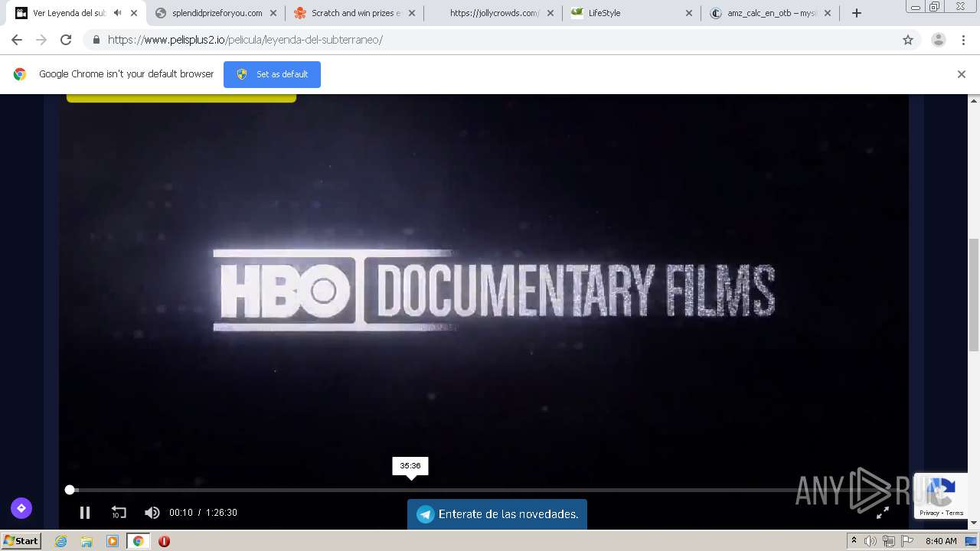Click the video progress bar handle
980x551 pixels.
click(x=70, y=489)
